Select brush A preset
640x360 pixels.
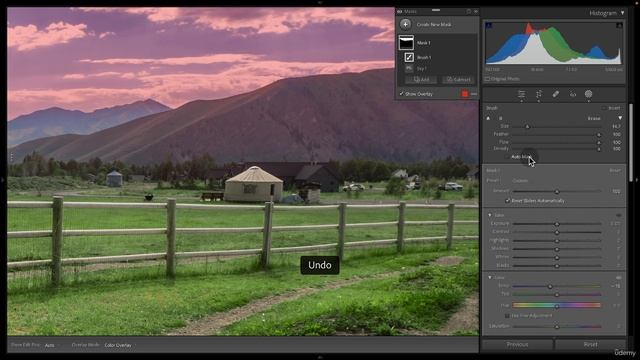488,118
